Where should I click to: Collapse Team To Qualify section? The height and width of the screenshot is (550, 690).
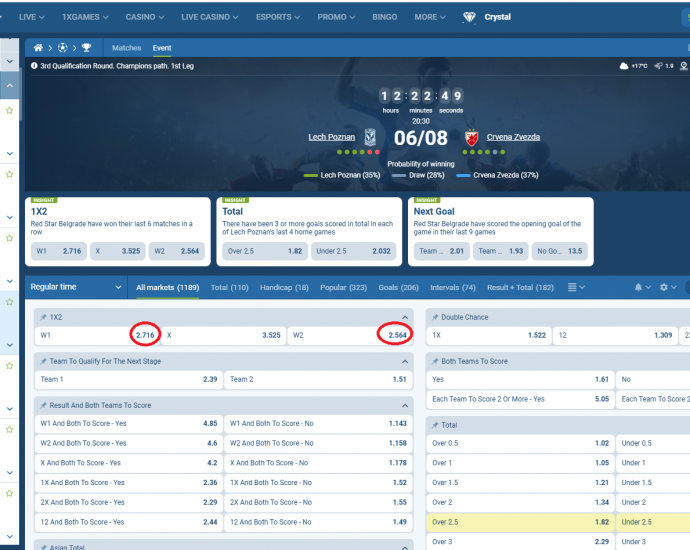pos(405,361)
